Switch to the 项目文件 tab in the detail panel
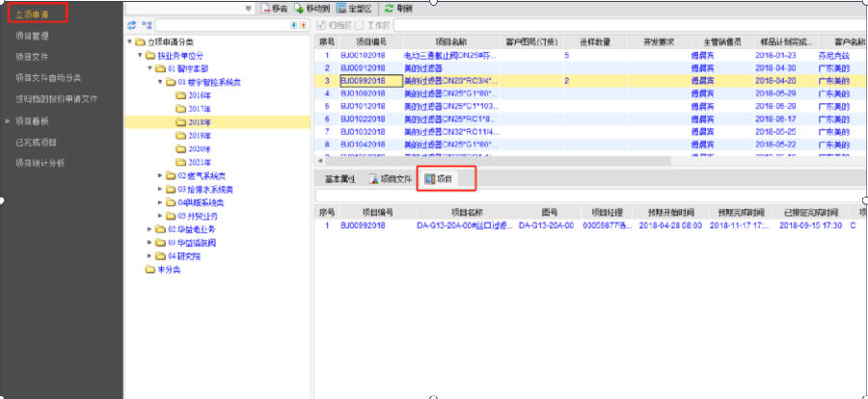 [x=391, y=179]
